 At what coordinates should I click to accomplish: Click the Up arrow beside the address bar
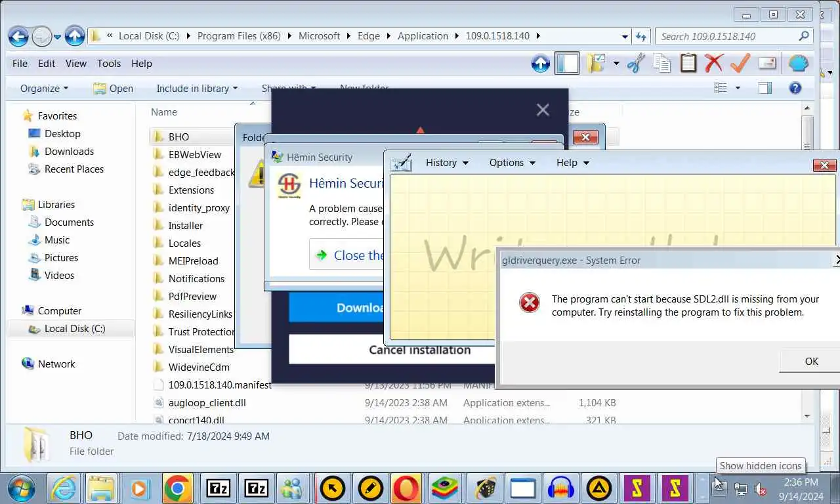(x=75, y=36)
